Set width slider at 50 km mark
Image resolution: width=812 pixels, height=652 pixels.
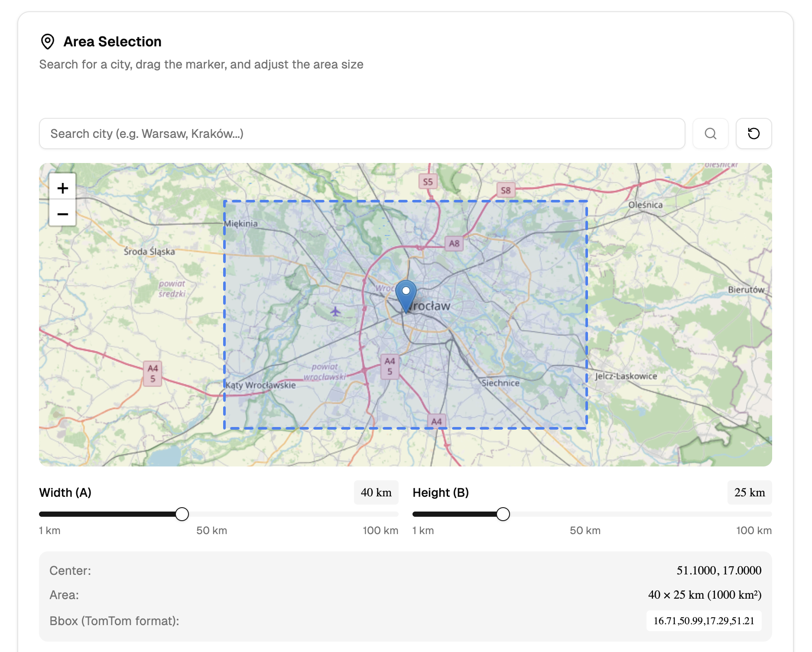217,514
